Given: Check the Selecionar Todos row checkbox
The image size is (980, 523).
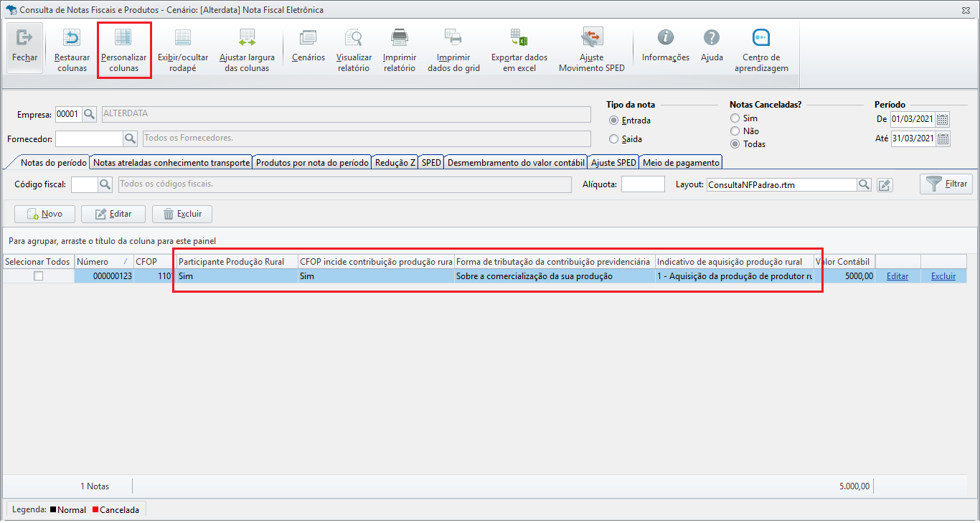Looking at the screenshot, I should pyautogui.click(x=38, y=276).
